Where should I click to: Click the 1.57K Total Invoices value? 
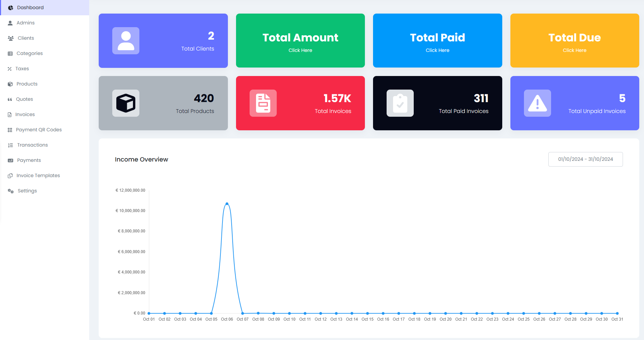tap(337, 98)
